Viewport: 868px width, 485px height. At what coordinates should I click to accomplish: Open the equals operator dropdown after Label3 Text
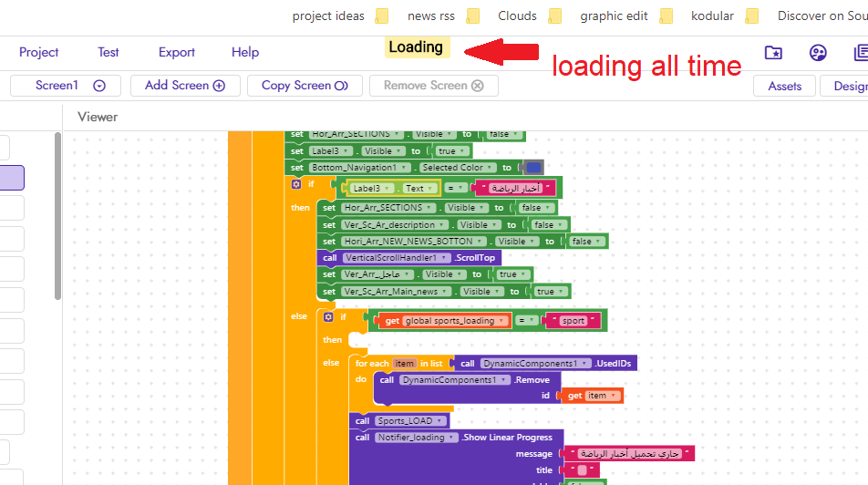tap(455, 188)
